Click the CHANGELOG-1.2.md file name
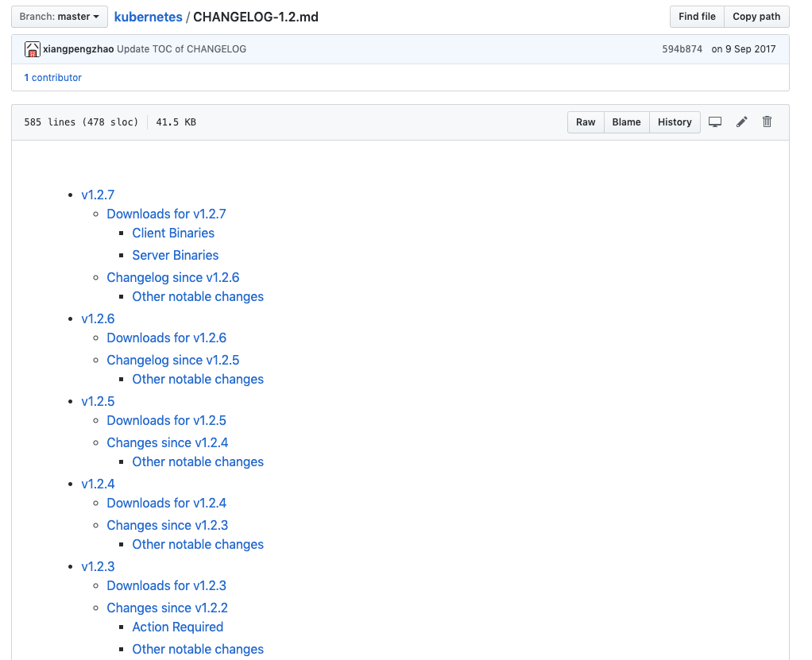 click(256, 17)
